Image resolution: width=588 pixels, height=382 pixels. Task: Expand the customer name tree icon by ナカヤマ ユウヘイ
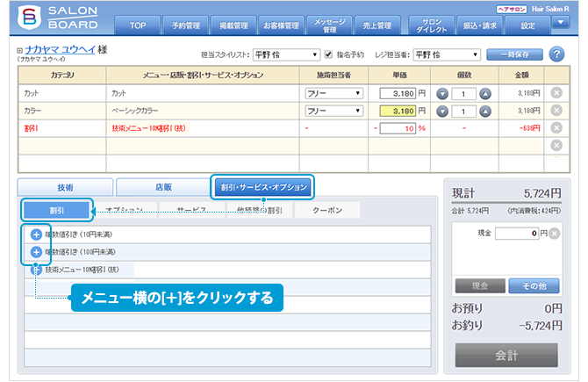(19, 51)
